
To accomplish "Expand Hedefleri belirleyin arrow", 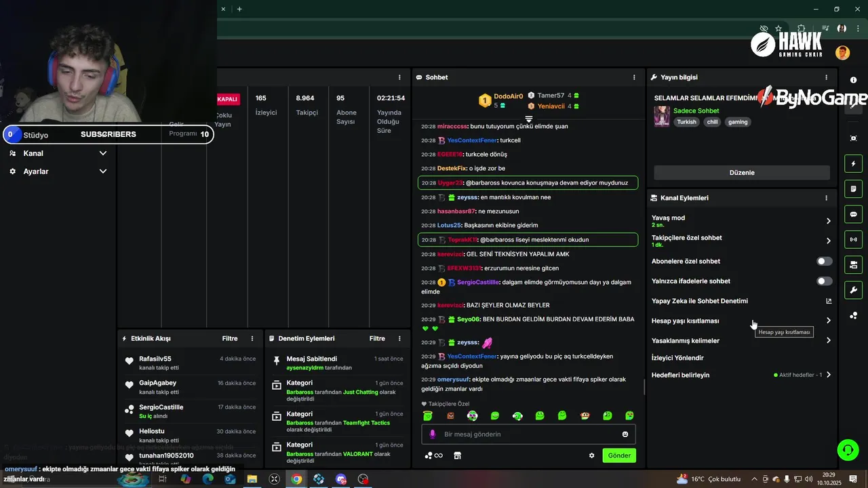I will 829,375.
